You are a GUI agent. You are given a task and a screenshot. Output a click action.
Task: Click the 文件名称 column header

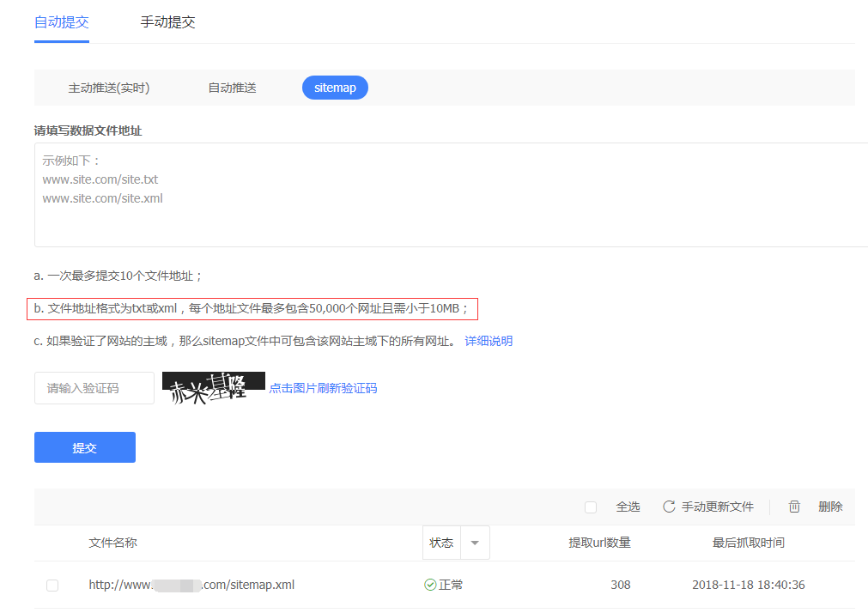113,543
